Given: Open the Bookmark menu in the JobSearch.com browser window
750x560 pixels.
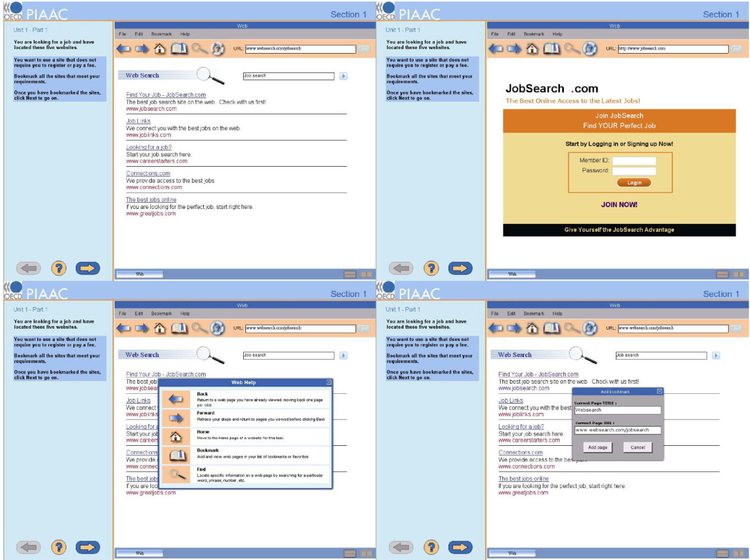Looking at the screenshot, I should [x=534, y=34].
